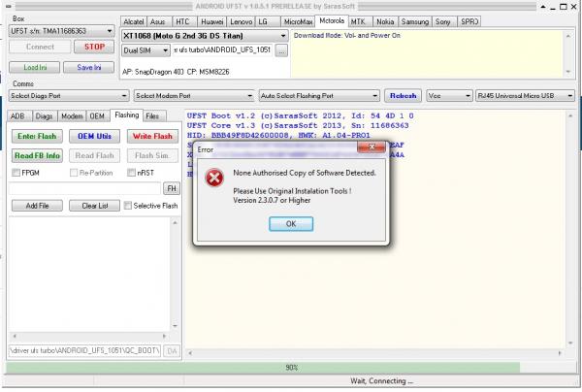Open OEM Utils
Image resolution: width=582 pixels, height=392 pixels.
pos(94,136)
